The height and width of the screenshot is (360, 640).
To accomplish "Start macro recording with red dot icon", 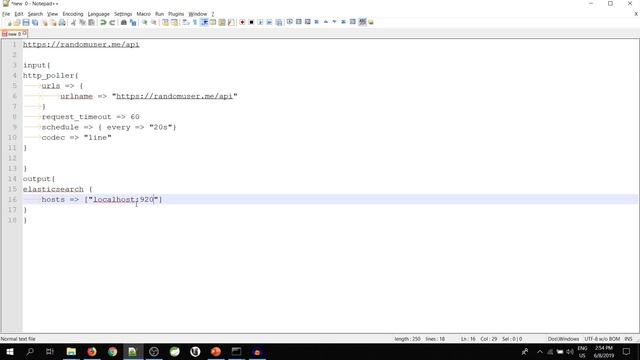I will pyautogui.click(x=242, y=22).
